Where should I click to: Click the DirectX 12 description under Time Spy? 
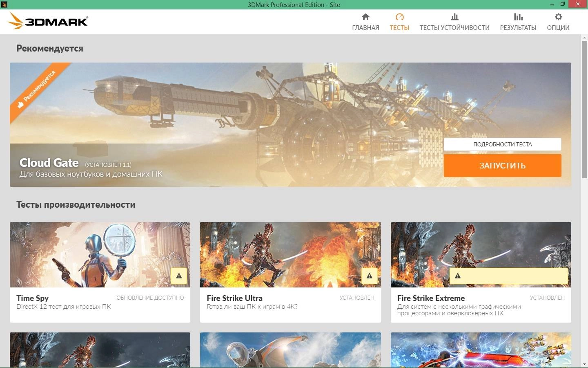[x=64, y=307]
